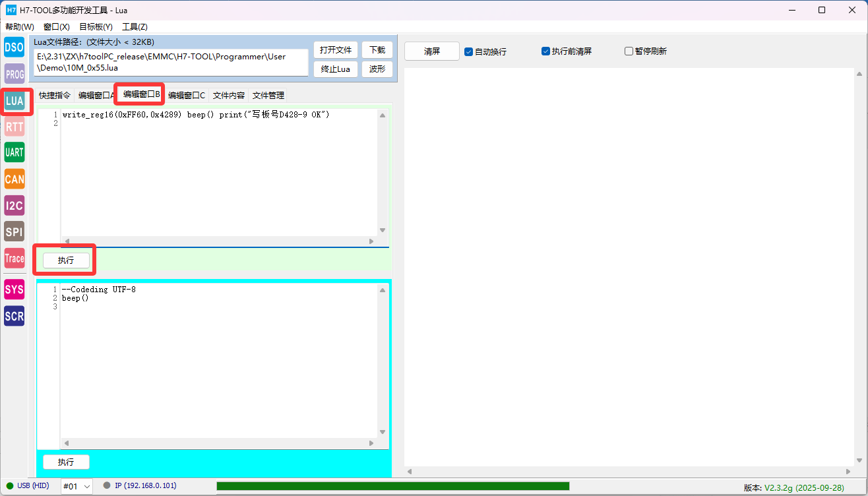The width and height of the screenshot is (868, 496).
Task: Disable the 自动换行 checkbox
Action: pyautogui.click(x=469, y=51)
